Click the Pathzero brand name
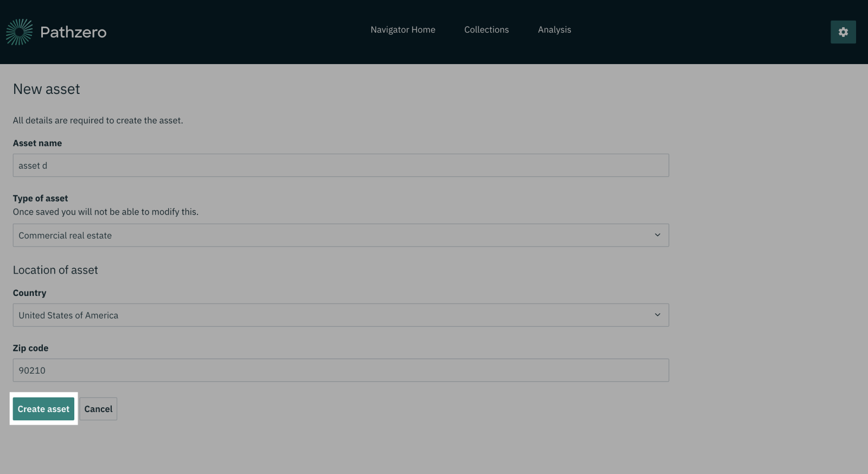The image size is (868, 474). click(73, 32)
